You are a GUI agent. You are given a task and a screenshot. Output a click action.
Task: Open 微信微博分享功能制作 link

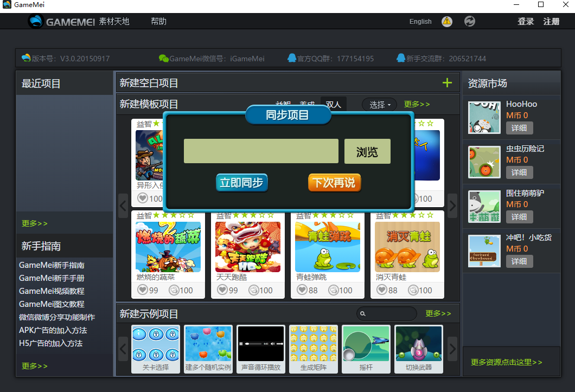coord(57,317)
